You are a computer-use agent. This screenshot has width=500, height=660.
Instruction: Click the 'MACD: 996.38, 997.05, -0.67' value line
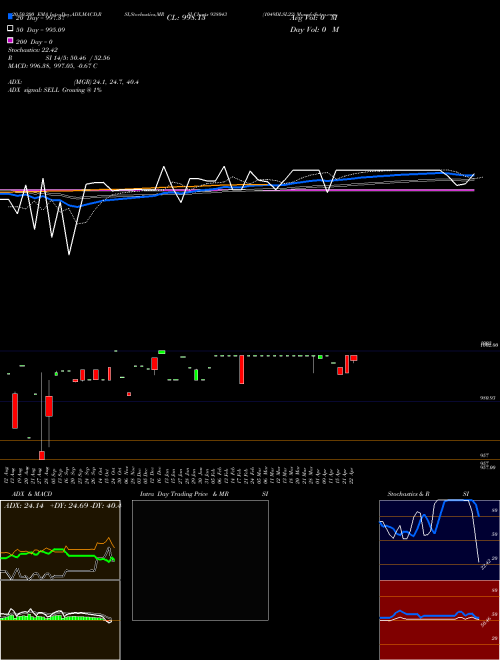coord(53,66)
